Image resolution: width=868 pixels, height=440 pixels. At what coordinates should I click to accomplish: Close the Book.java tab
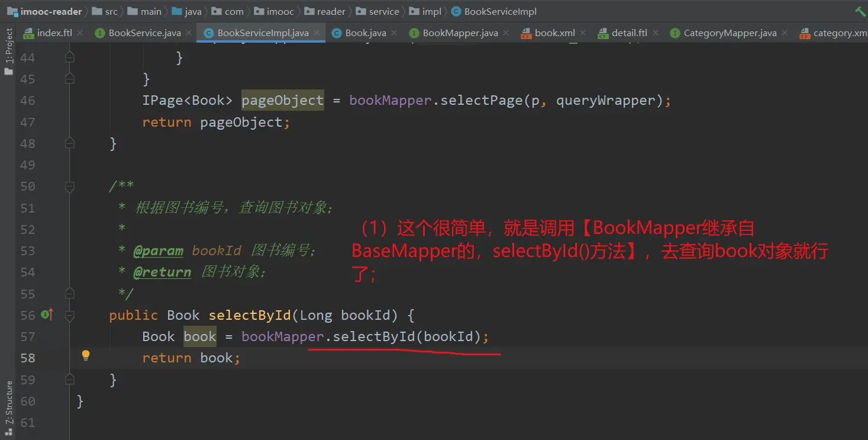[394, 33]
